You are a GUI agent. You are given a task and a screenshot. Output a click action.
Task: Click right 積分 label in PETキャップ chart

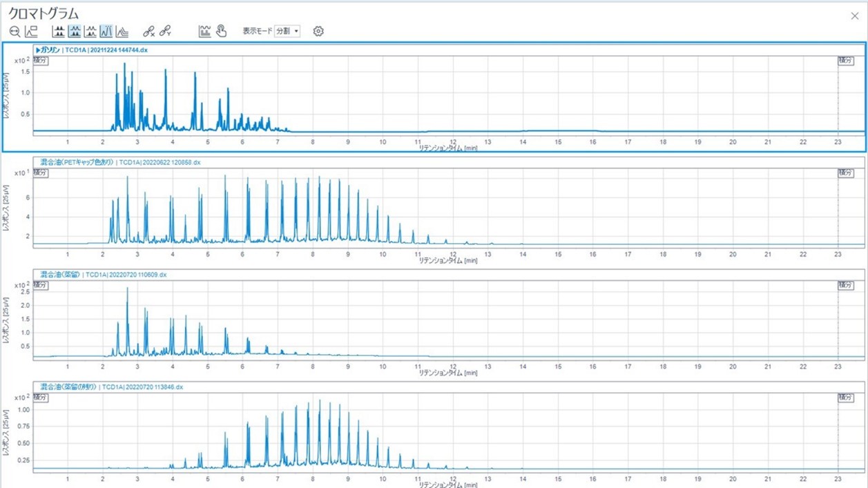coord(846,173)
